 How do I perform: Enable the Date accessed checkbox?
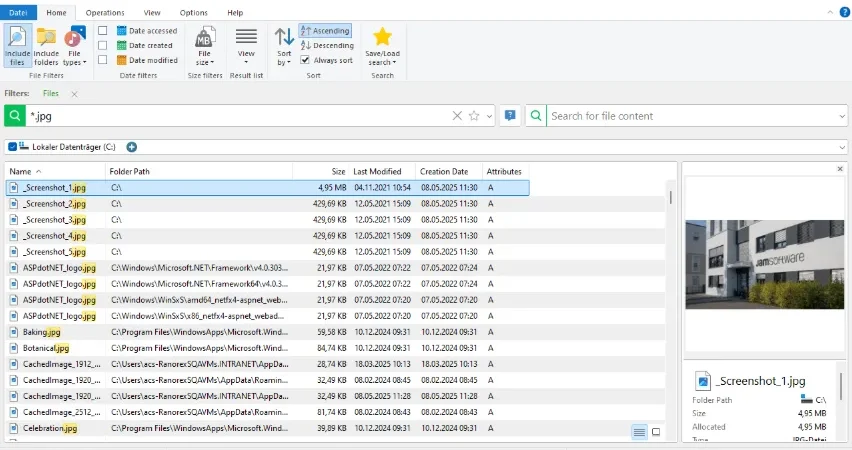click(102, 30)
